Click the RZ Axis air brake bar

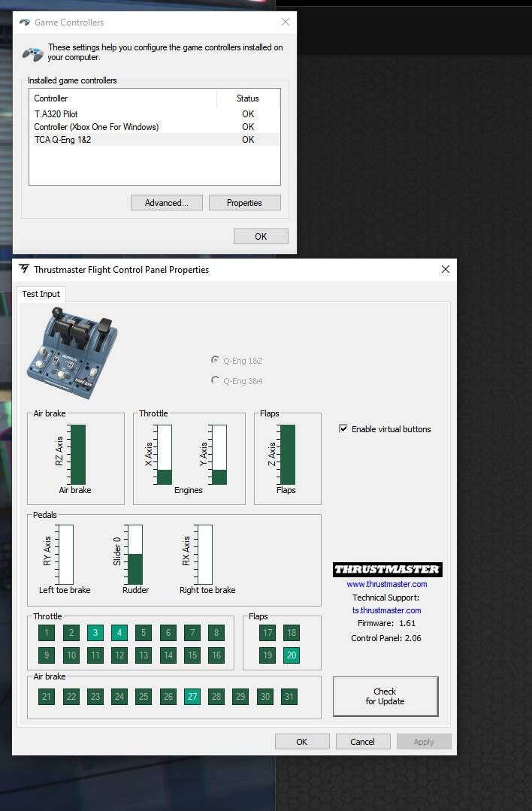click(77, 455)
